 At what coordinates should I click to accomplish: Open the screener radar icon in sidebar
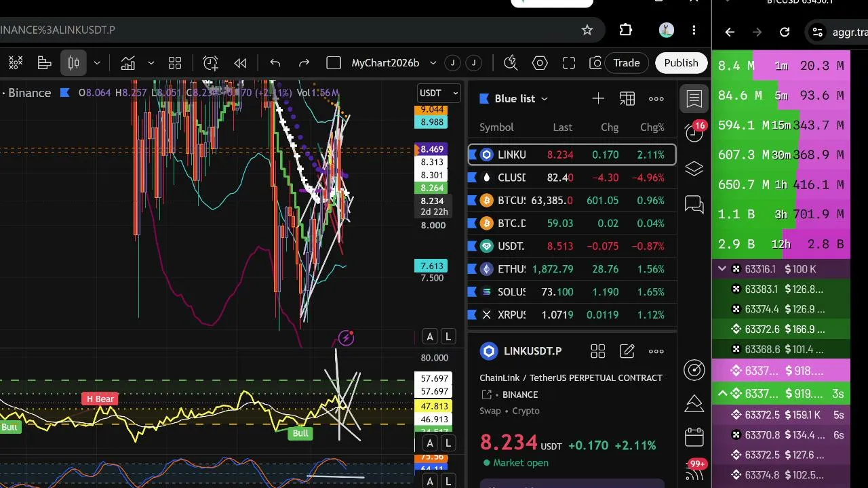tap(694, 369)
